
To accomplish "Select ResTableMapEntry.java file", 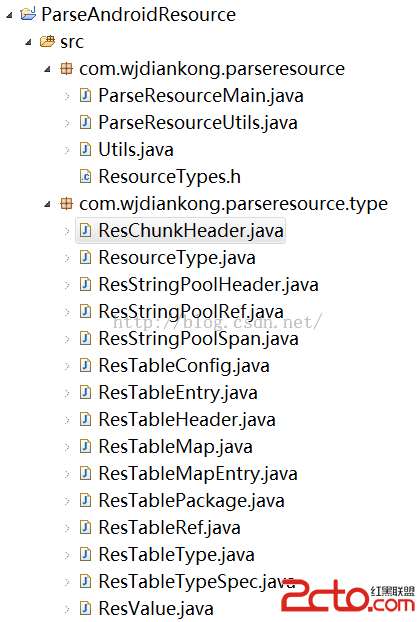I will tap(198, 473).
